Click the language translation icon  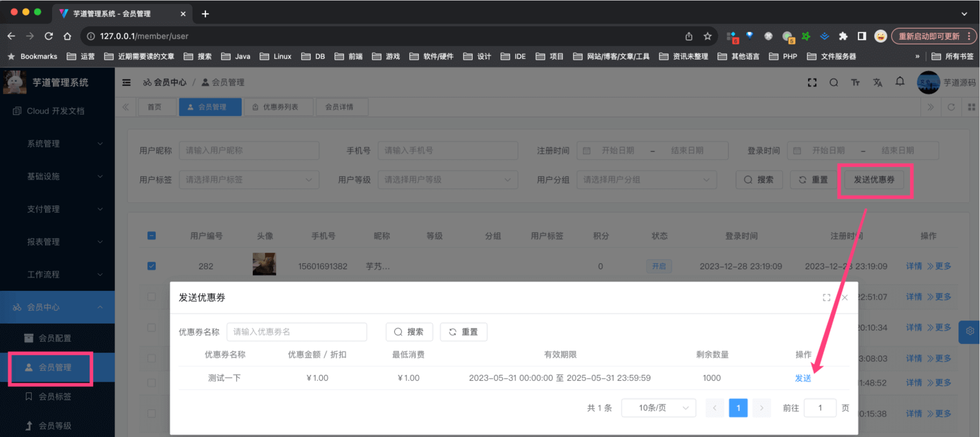(x=878, y=82)
